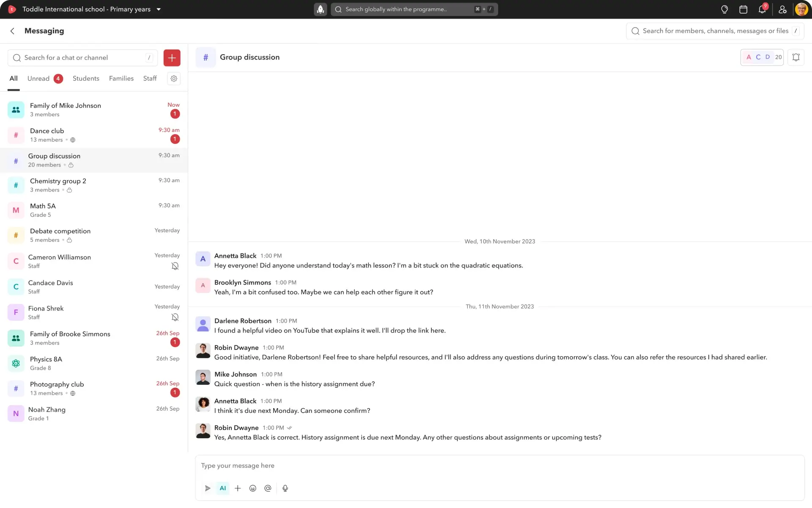Switch to the Families tab
The height and width of the screenshot is (508, 812).
(x=121, y=79)
